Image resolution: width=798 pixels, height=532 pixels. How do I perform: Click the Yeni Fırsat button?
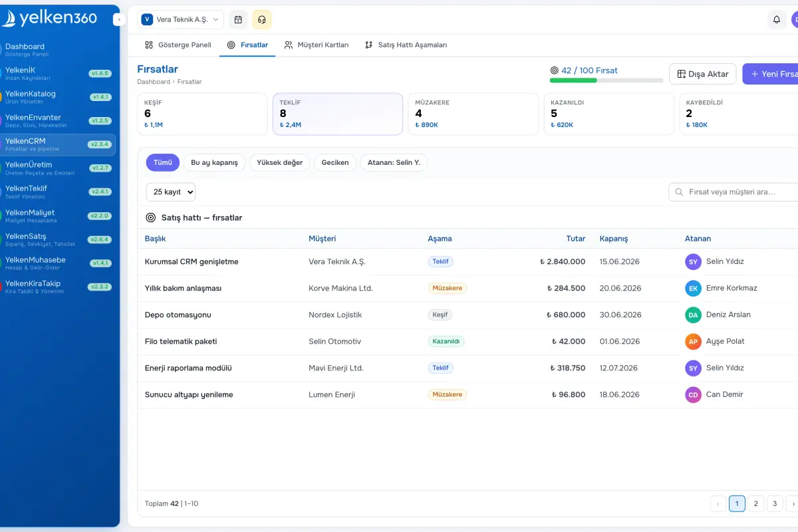(770, 74)
